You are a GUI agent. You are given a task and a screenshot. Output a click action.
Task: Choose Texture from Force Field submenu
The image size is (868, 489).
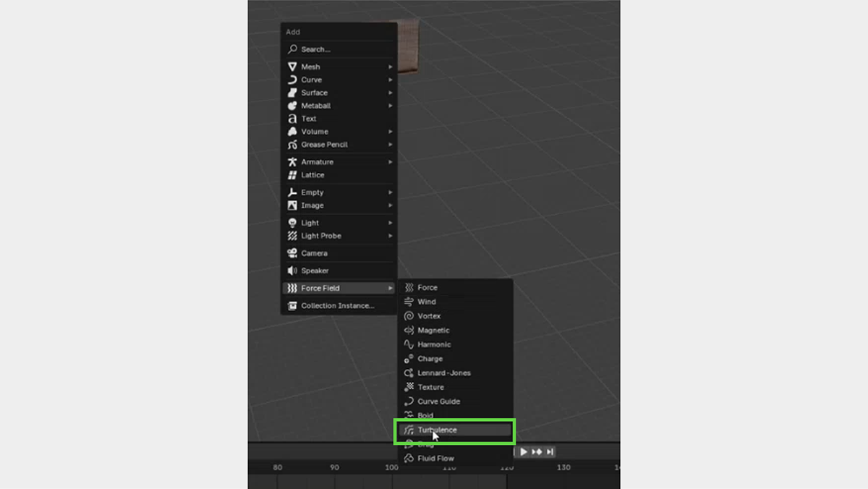click(456, 387)
